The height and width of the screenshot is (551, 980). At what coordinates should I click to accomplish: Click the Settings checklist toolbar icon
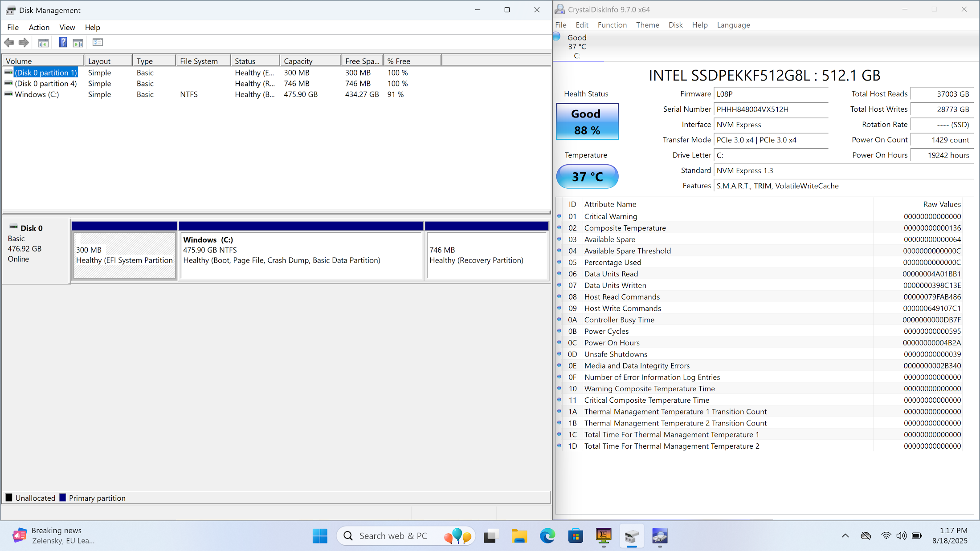pyautogui.click(x=98, y=43)
